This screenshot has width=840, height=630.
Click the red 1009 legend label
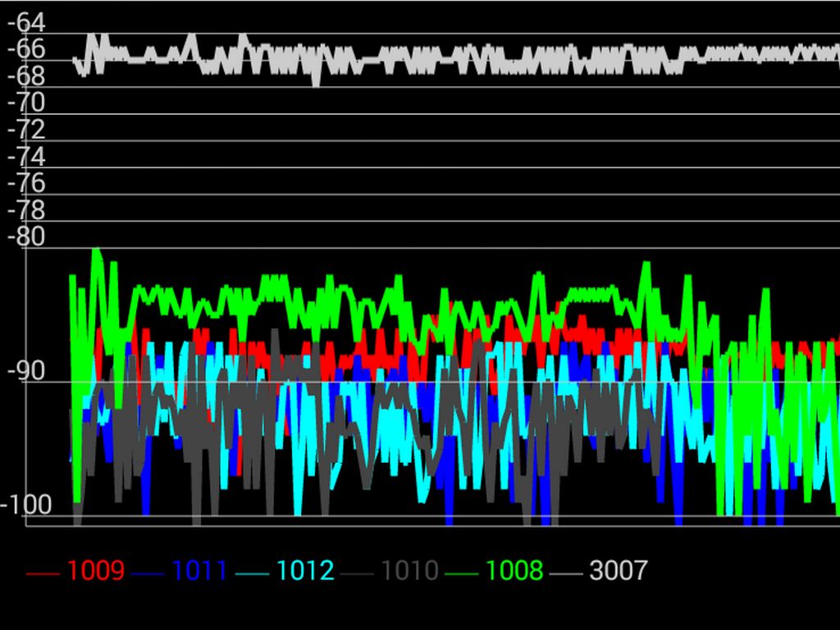click(x=95, y=571)
